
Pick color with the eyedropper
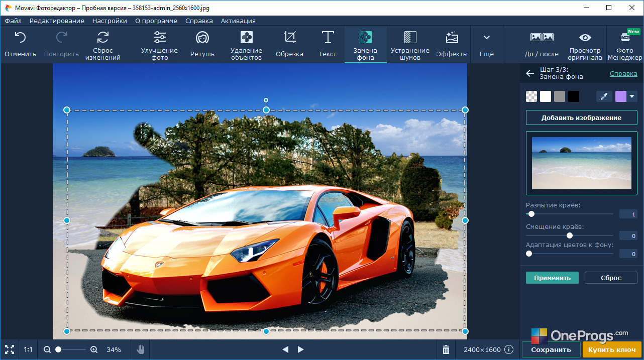click(x=604, y=96)
